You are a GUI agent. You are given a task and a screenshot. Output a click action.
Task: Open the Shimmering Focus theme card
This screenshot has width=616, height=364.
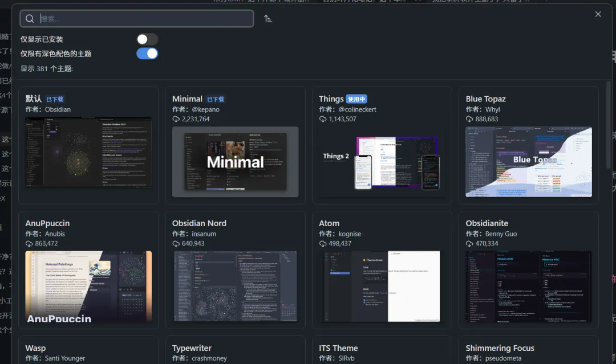pos(529,350)
